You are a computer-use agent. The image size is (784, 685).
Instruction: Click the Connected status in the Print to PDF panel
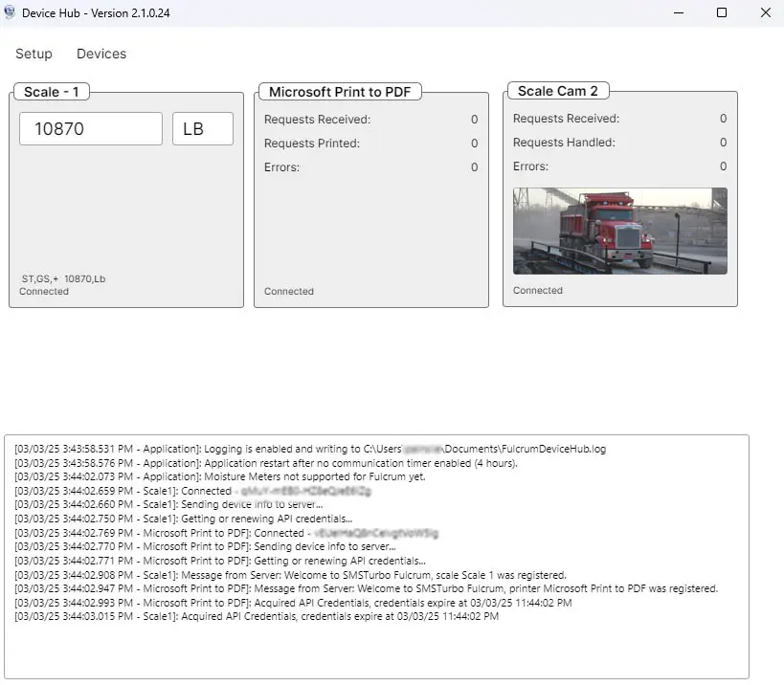click(288, 290)
